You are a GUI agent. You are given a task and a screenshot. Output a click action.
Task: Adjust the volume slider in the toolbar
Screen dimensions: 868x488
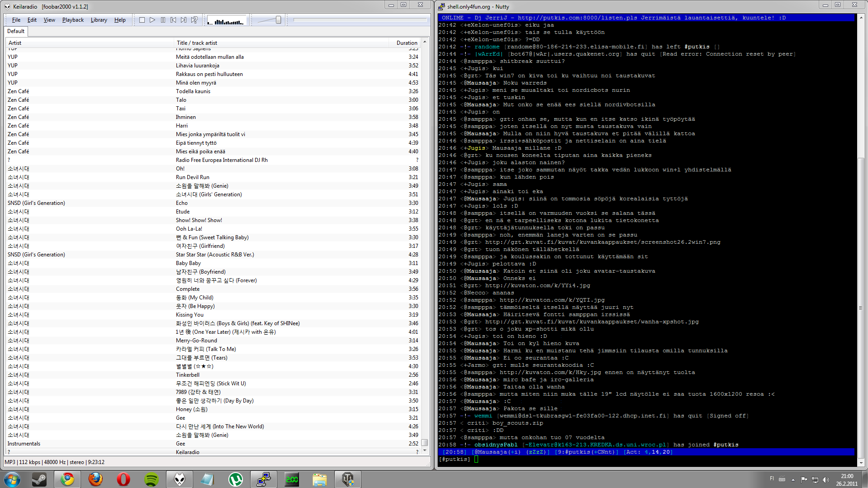pos(270,20)
